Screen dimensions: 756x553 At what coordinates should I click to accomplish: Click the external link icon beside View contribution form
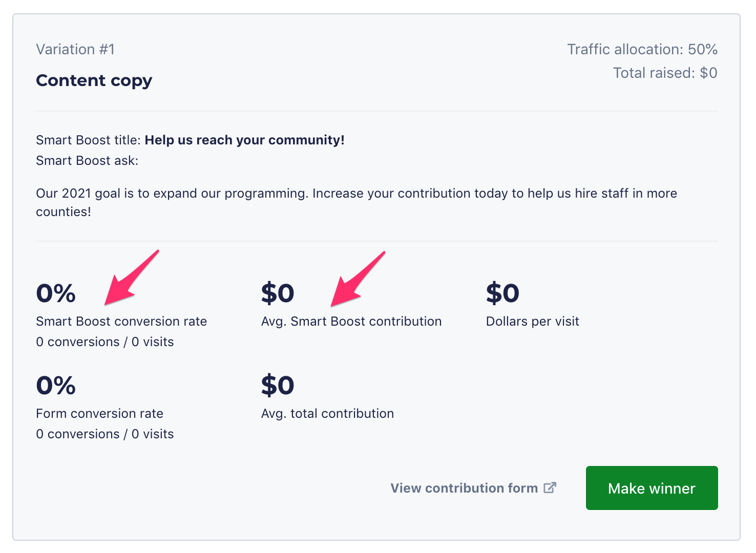click(x=550, y=488)
